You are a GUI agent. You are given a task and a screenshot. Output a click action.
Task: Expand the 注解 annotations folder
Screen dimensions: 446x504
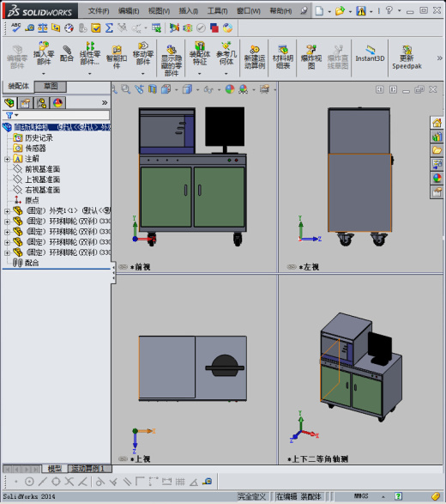[x=7, y=159]
